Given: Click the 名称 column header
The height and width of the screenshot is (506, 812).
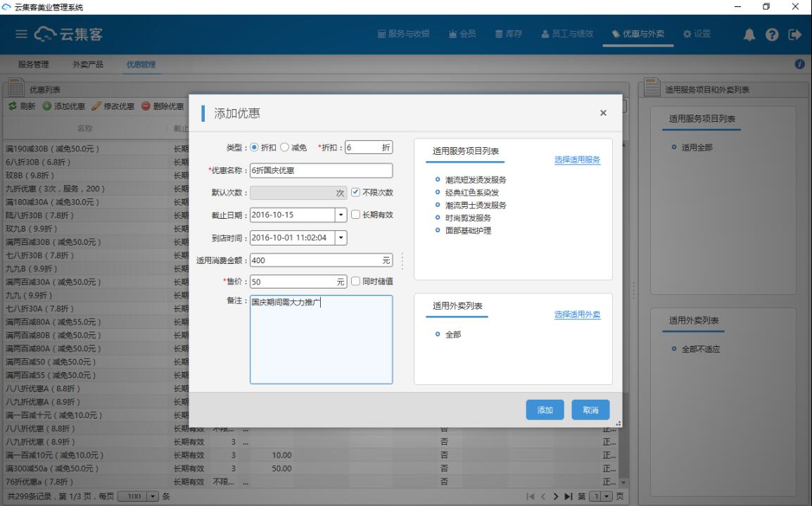Looking at the screenshot, I should pyautogui.click(x=85, y=128).
